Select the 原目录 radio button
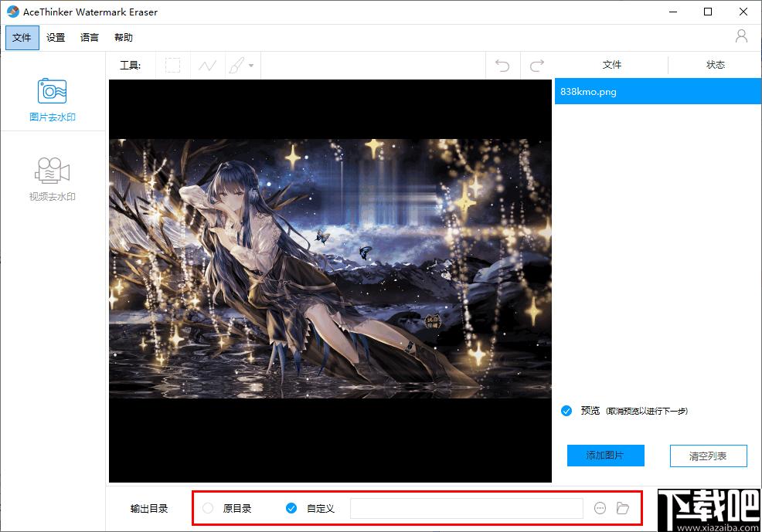 [x=208, y=508]
